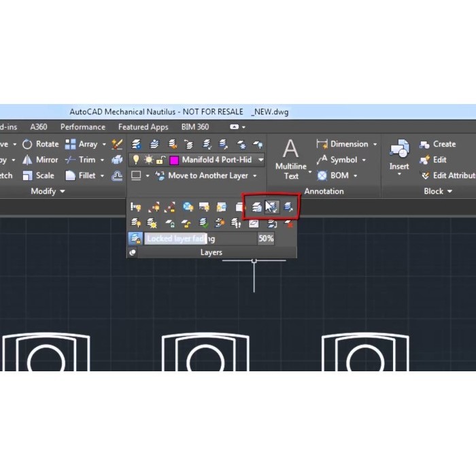Click the magenta layer color swatch

pyautogui.click(x=174, y=160)
